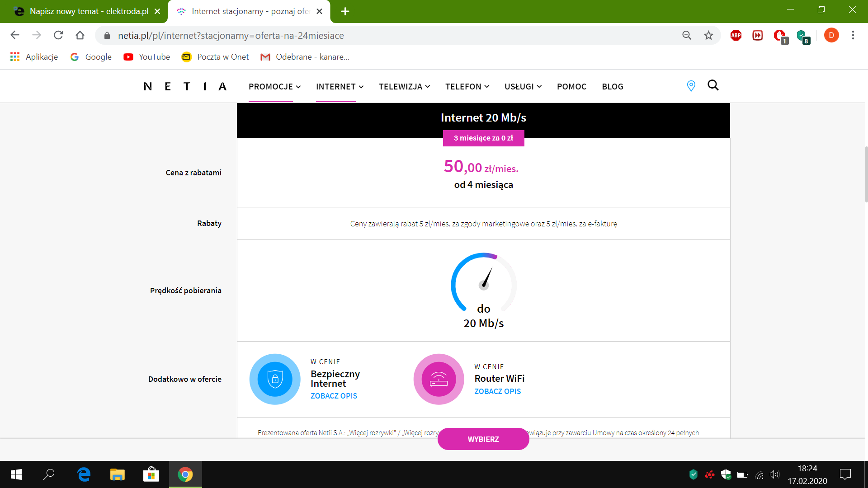Open a new browser tab

pyautogui.click(x=345, y=11)
